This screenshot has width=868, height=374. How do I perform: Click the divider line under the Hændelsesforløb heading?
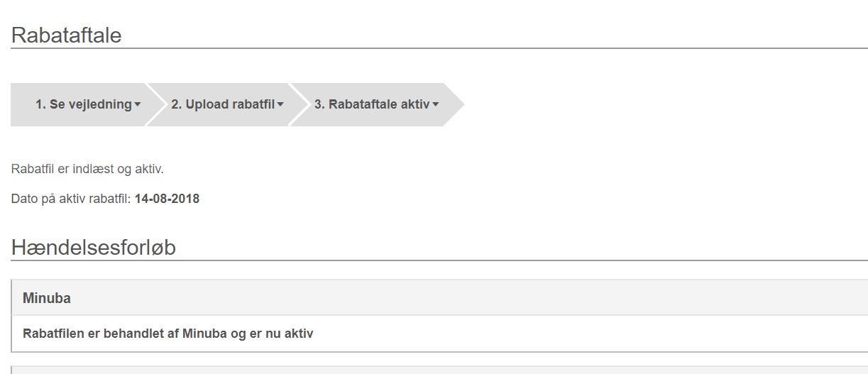(439, 260)
